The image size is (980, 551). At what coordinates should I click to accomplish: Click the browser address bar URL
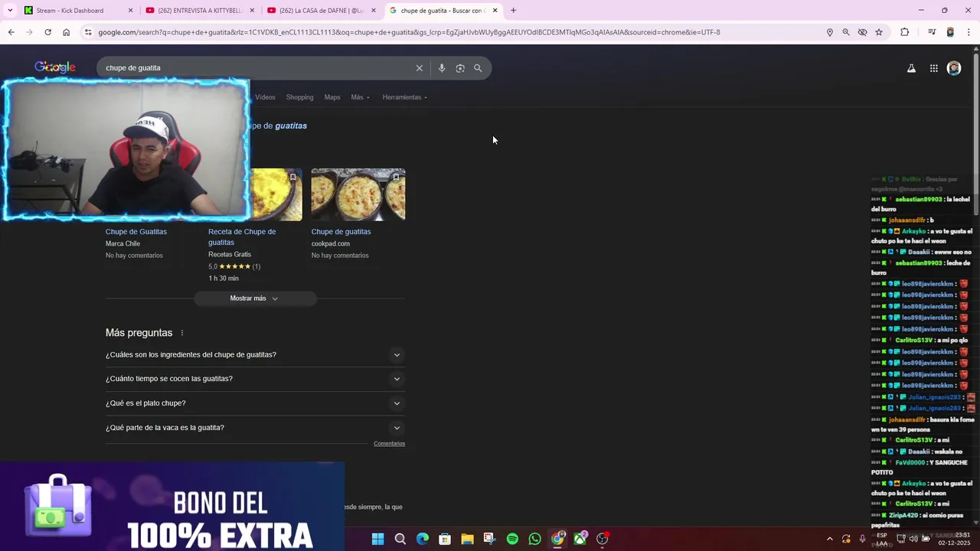409,32
